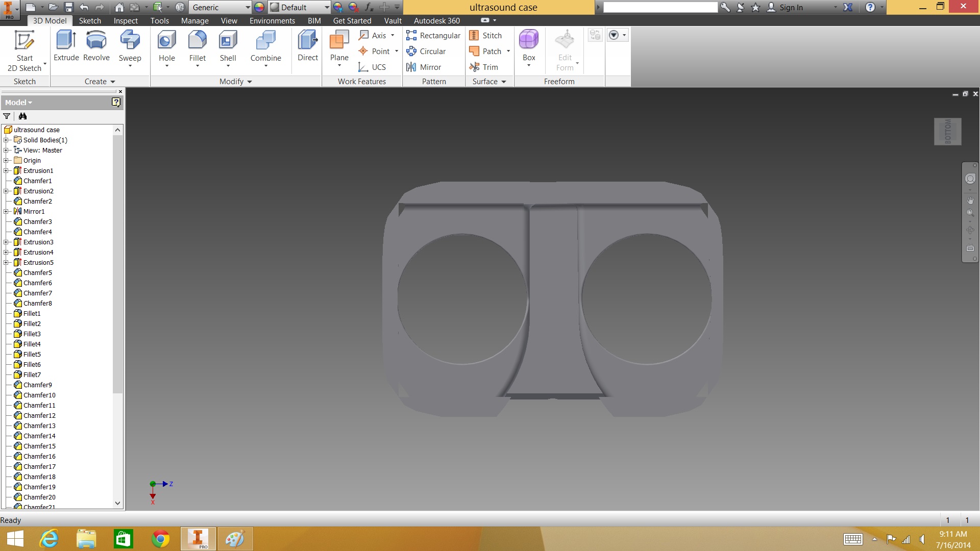Open the Find binoculars in browser

pyautogui.click(x=22, y=116)
